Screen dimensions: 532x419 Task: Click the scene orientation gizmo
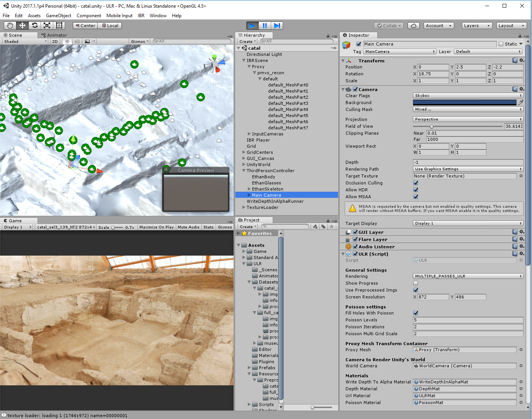pyautogui.click(x=215, y=64)
